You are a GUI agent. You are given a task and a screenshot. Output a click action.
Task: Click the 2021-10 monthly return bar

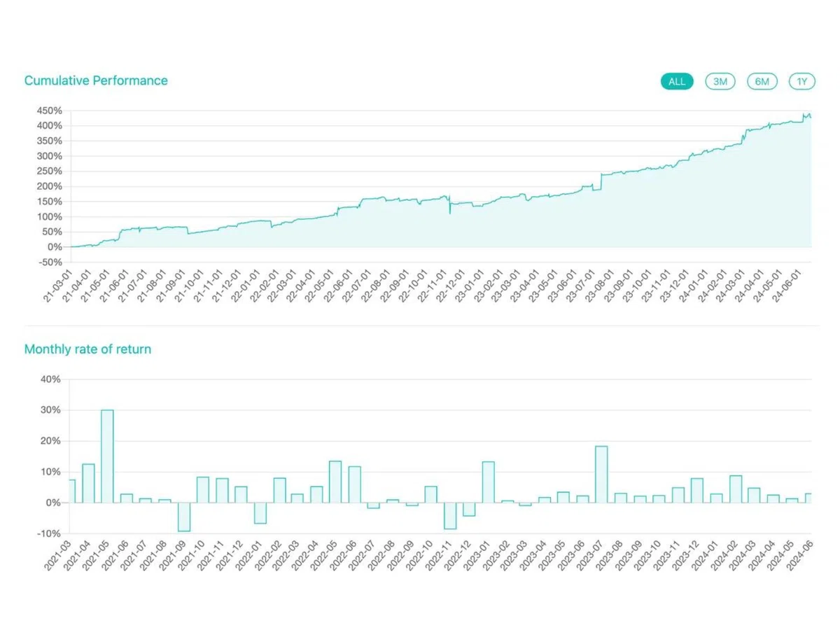click(x=203, y=490)
